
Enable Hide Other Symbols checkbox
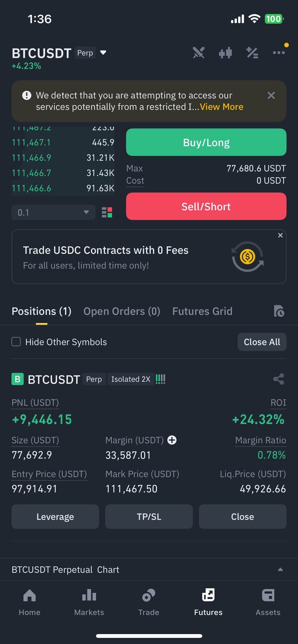click(x=16, y=342)
